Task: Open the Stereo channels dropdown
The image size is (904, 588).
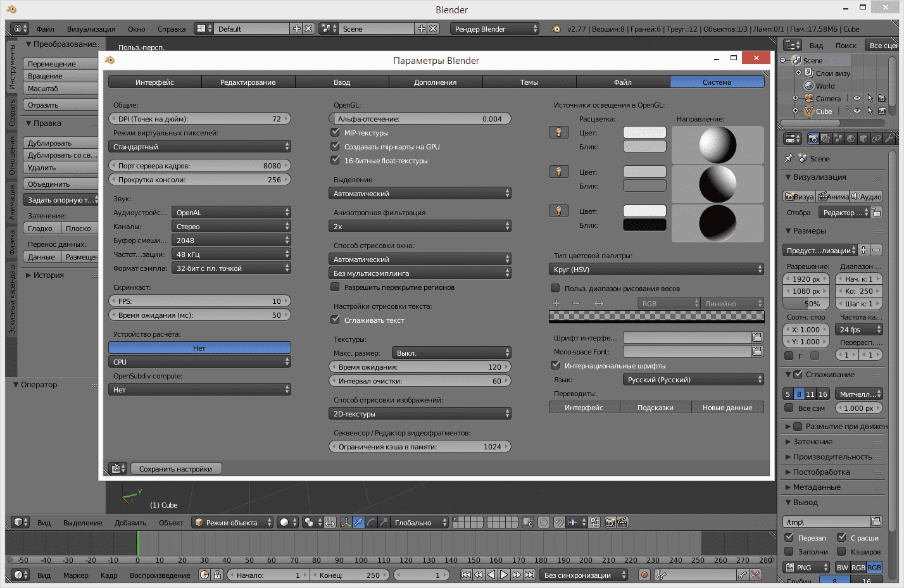Action: pos(231,226)
